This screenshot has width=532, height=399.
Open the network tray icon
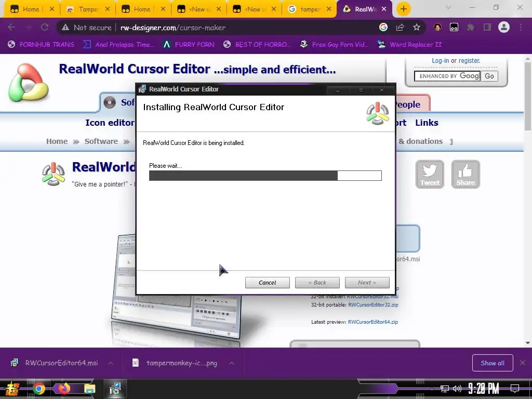(445, 389)
